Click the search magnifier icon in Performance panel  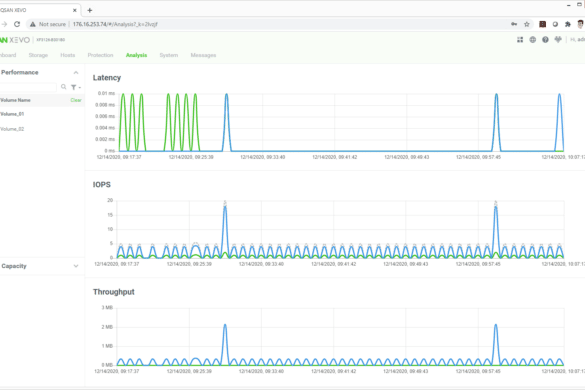click(63, 87)
